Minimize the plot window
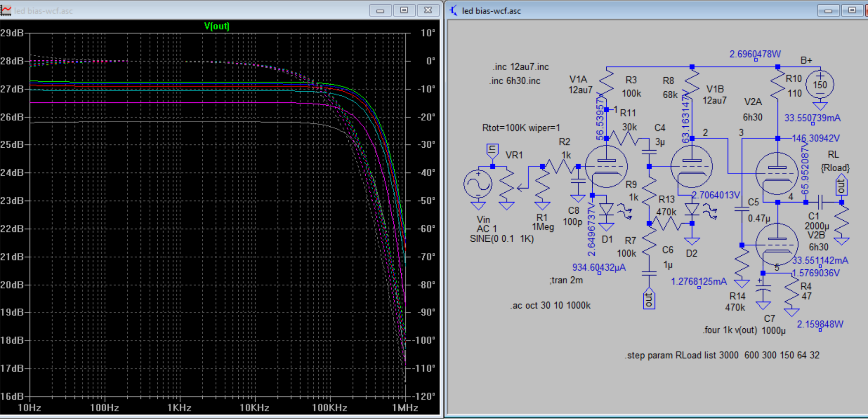The width and height of the screenshot is (868, 419). tap(380, 10)
